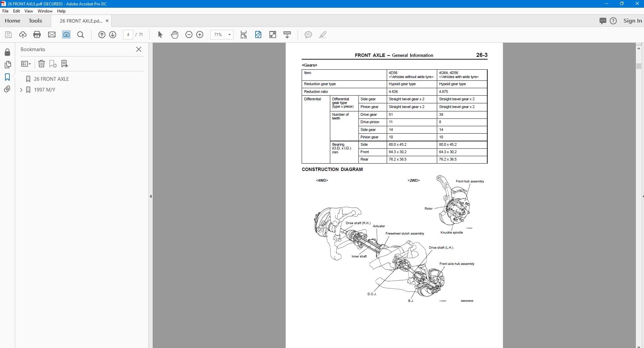Click the Bookmarks panel title
Image resolution: width=644 pixels, height=348 pixels.
click(33, 49)
